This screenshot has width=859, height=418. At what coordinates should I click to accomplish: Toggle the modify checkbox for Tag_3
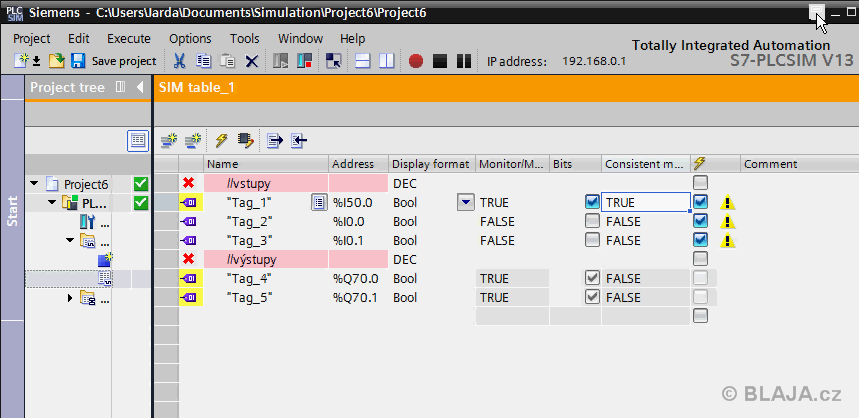pyautogui.click(x=700, y=240)
